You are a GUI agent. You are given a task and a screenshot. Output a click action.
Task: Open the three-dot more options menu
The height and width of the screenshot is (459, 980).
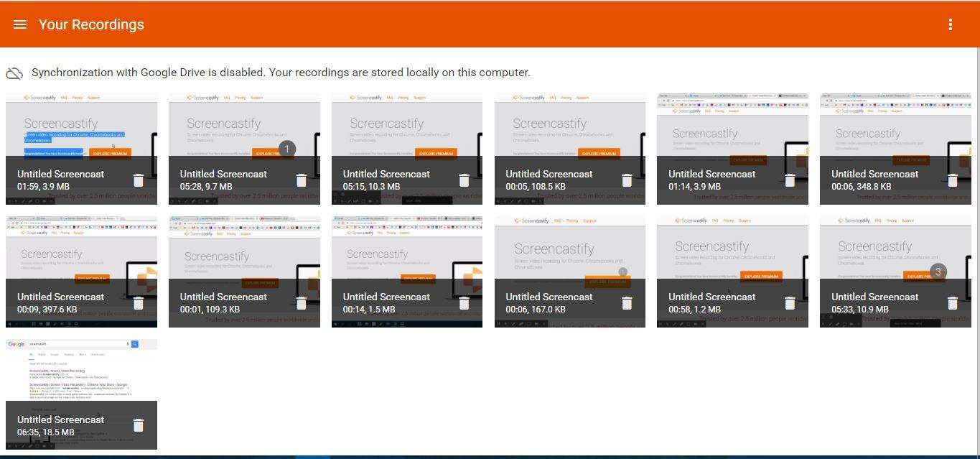click(x=950, y=24)
